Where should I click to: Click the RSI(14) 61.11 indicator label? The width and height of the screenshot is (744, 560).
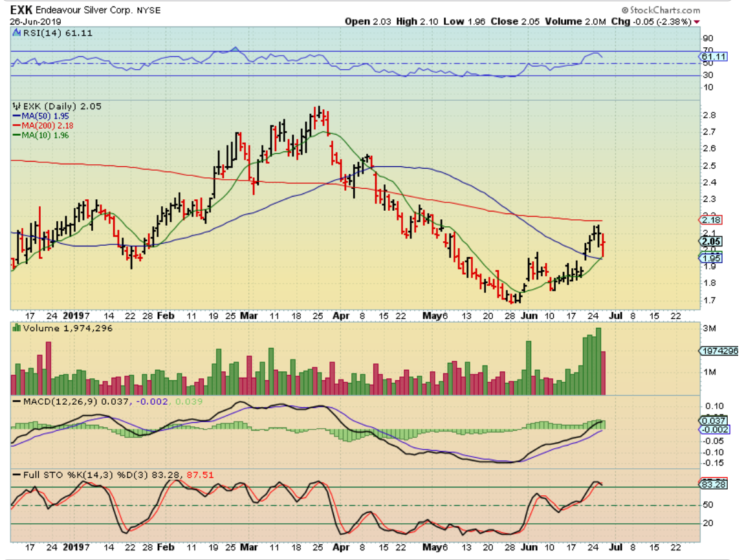(58, 33)
